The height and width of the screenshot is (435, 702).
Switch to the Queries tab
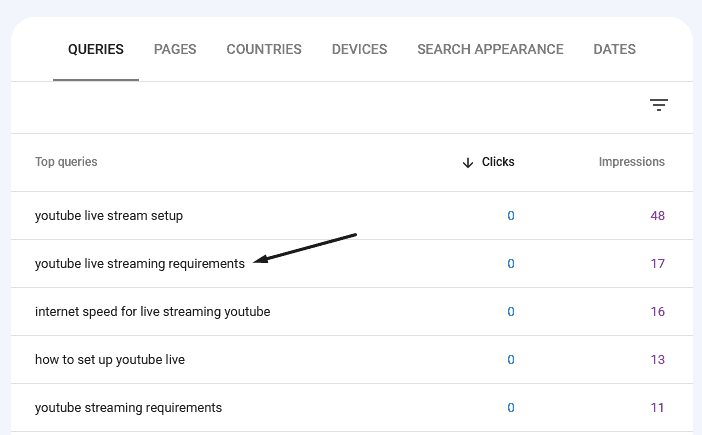[96, 49]
